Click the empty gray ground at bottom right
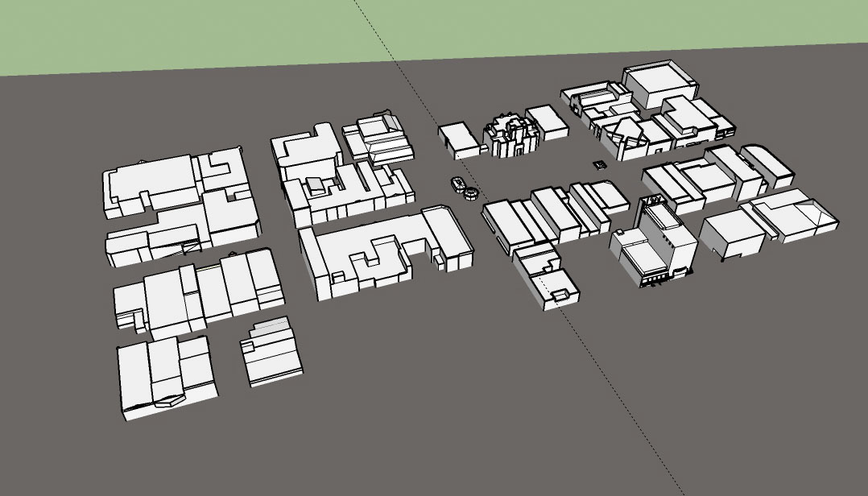868x496 pixels. pos(765,403)
